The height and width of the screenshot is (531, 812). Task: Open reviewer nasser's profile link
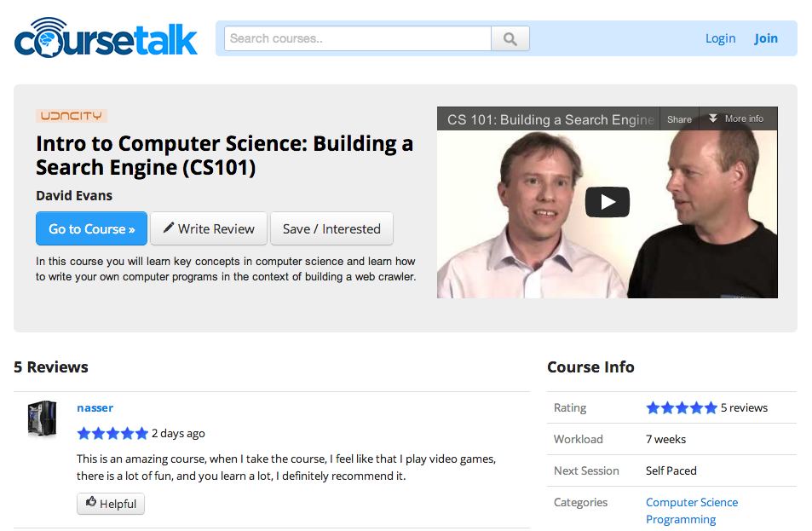coord(95,407)
